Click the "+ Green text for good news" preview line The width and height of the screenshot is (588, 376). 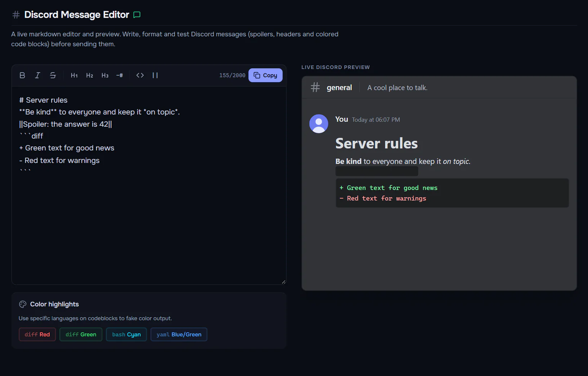[388, 188]
